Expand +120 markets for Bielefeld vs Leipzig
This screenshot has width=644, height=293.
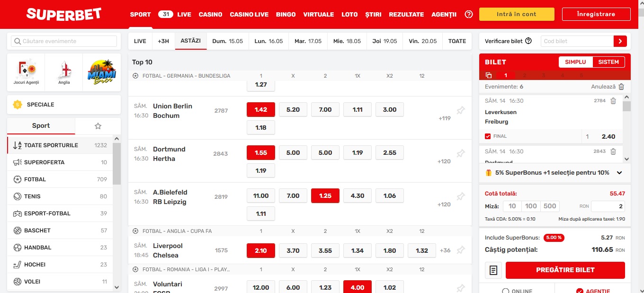445,204
